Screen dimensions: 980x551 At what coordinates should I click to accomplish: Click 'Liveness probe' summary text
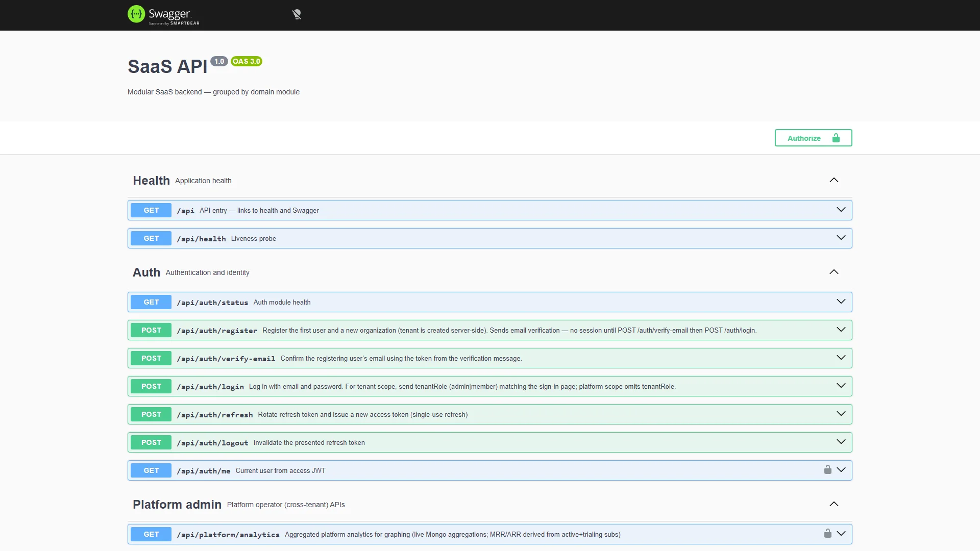tap(253, 238)
